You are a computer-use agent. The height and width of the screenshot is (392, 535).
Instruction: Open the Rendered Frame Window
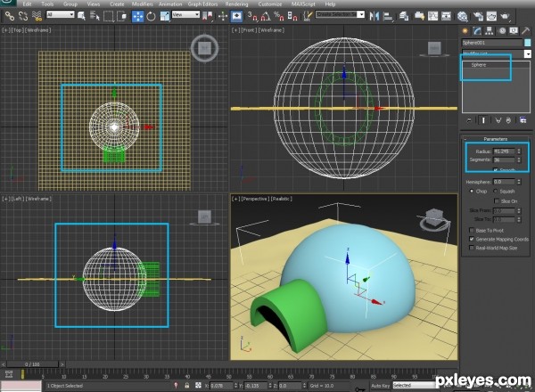(491, 16)
